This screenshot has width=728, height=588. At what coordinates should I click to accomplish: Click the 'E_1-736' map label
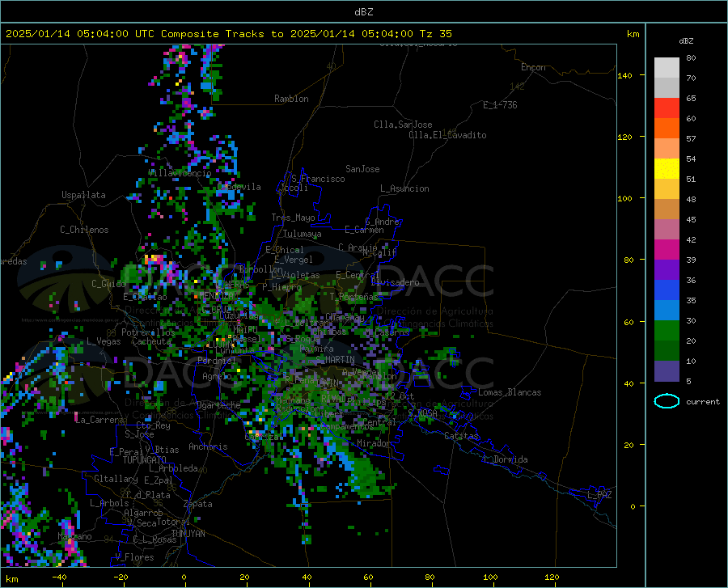click(500, 105)
